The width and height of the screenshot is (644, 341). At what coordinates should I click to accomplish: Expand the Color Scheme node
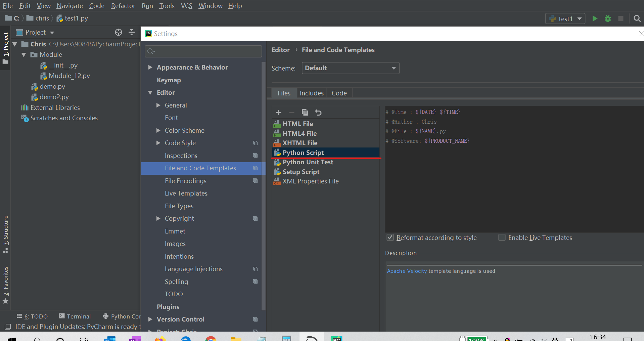(158, 130)
